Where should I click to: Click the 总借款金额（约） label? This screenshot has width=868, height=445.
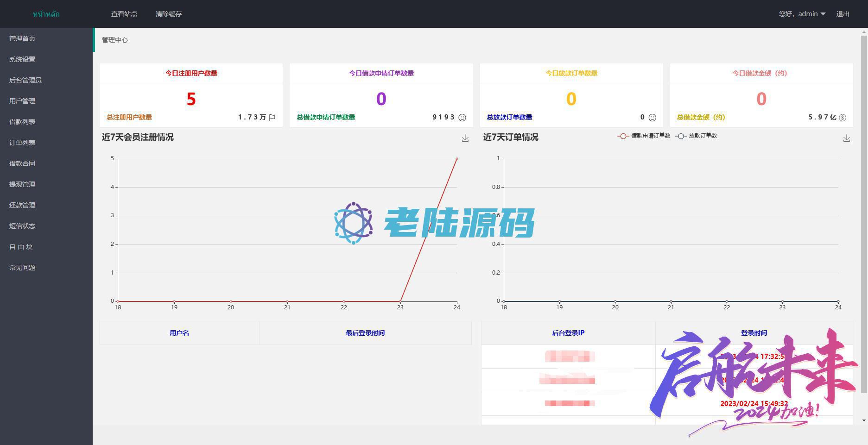point(701,117)
